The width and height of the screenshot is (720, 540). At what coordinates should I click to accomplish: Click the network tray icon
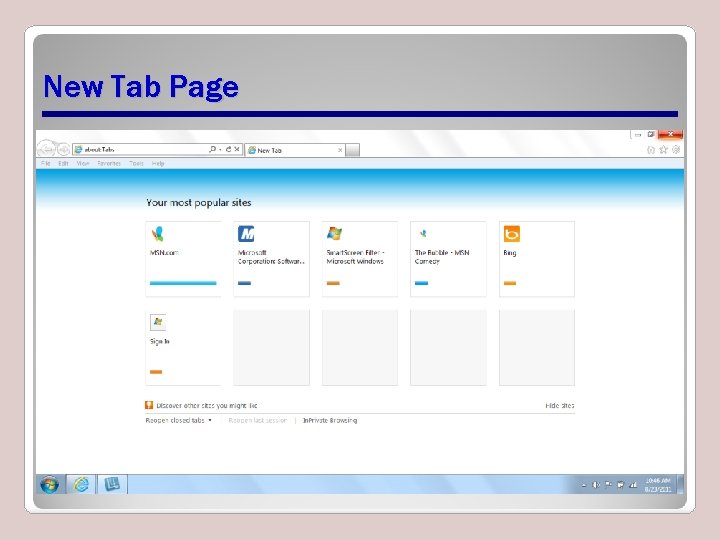620,485
